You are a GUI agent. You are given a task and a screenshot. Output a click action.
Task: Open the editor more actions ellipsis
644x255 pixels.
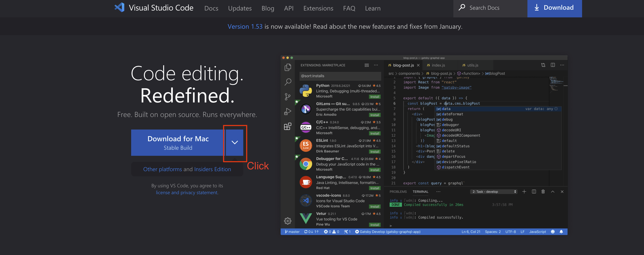point(562,65)
